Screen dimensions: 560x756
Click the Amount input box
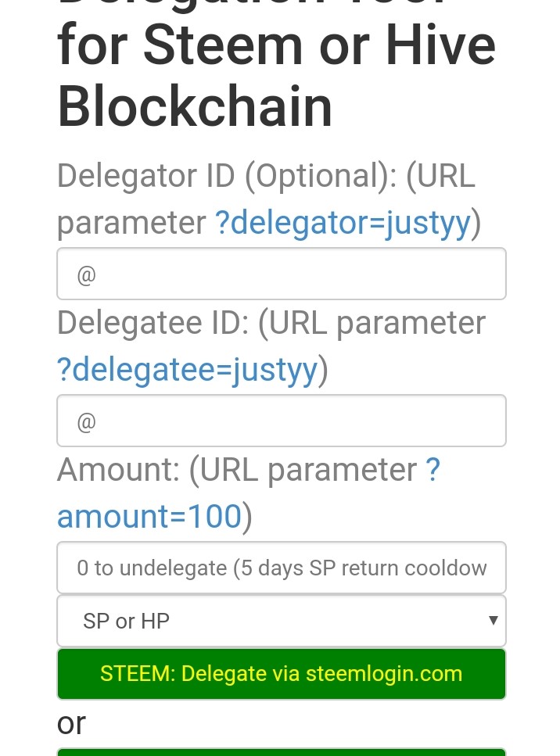(x=282, y=568)
